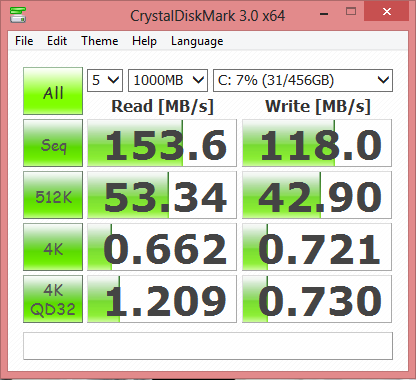Click the 4K QD32 read result 1.209
This screenshot has width=416, height=380.
click(x=162, y=299)
